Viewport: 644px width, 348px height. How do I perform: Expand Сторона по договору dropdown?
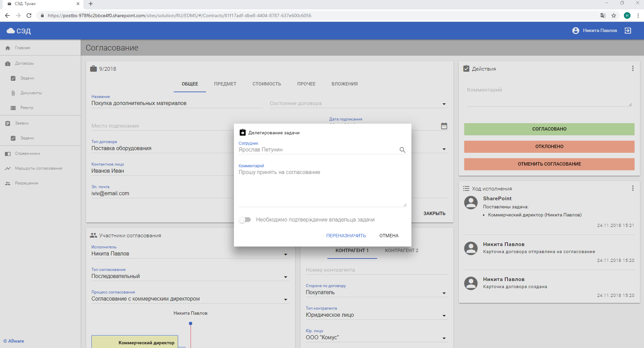pos(444,293)
